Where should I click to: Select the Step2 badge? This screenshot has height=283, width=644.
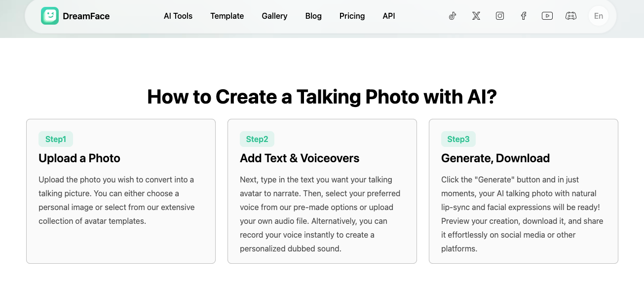(257, 139)
